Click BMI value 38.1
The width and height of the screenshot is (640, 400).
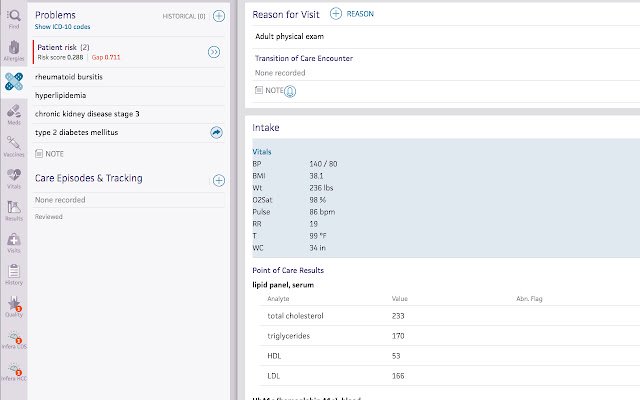(x=316, y=176)
